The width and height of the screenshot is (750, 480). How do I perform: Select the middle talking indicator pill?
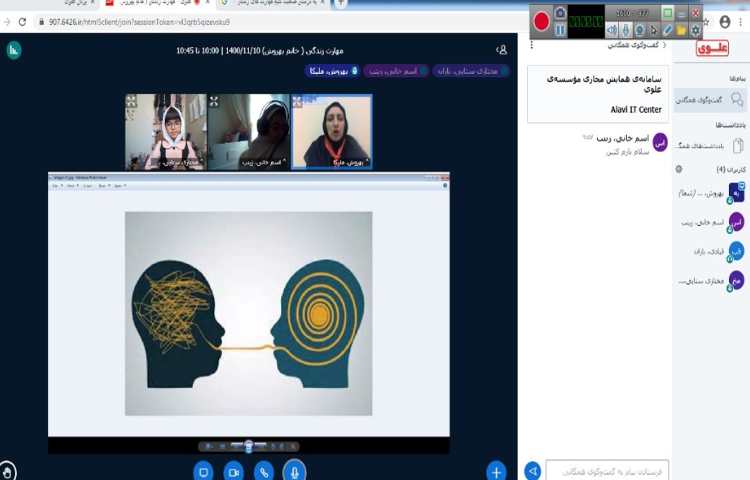pos(397,71)
